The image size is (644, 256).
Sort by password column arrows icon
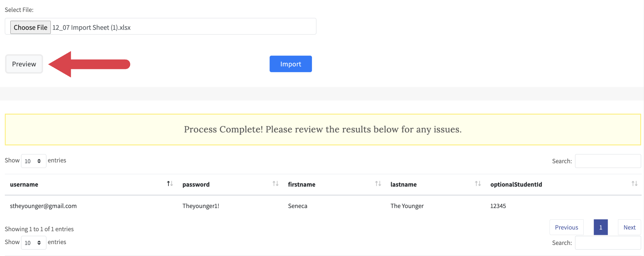275,184
